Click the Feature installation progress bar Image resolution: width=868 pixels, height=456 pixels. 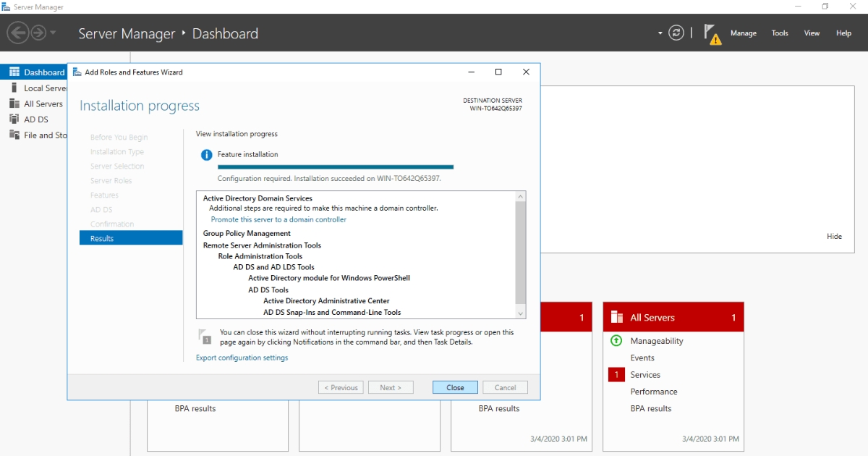[x=335, y=166]
